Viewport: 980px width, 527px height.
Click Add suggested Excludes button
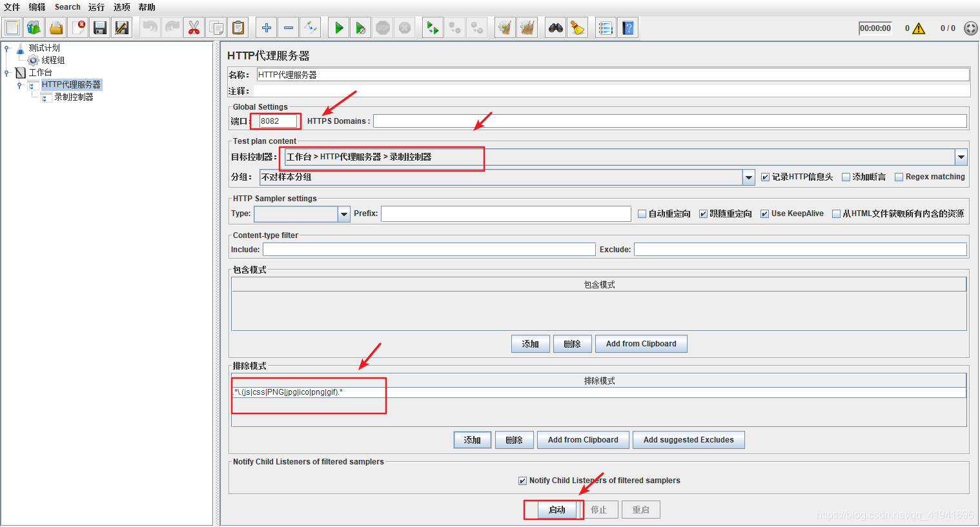pyautogui.click(x=688, y=440)
